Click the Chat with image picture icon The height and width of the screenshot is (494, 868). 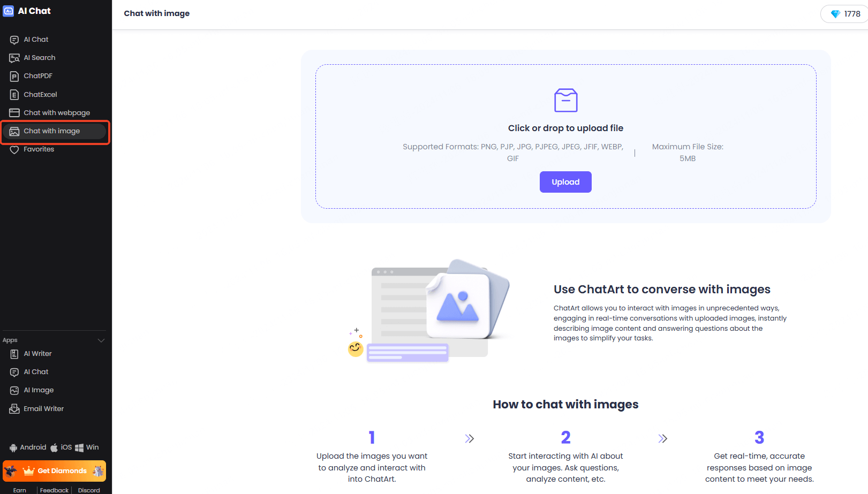14,131
